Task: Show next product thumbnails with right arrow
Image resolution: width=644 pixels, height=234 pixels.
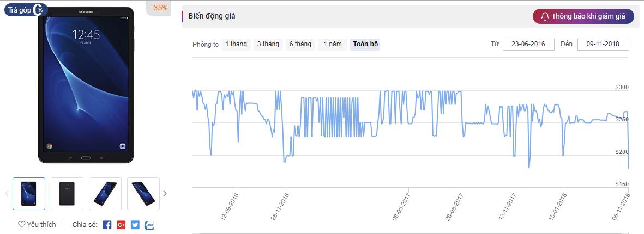Action: click(x=165, y=193)
